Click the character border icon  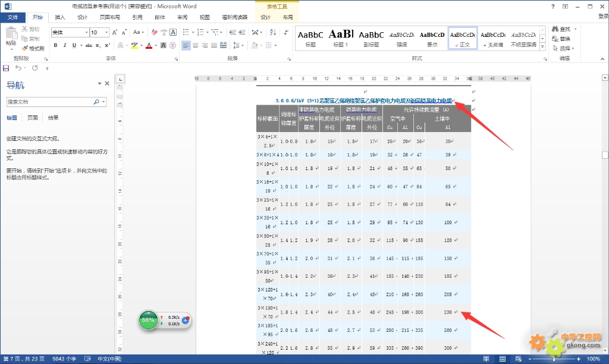click(x=173, y=32)
